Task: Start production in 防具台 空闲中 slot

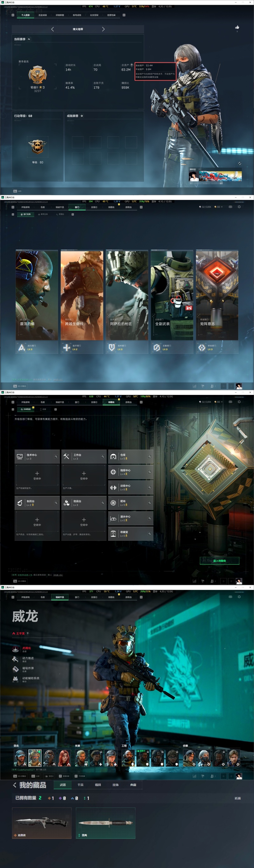Action: tap(84, 522)
